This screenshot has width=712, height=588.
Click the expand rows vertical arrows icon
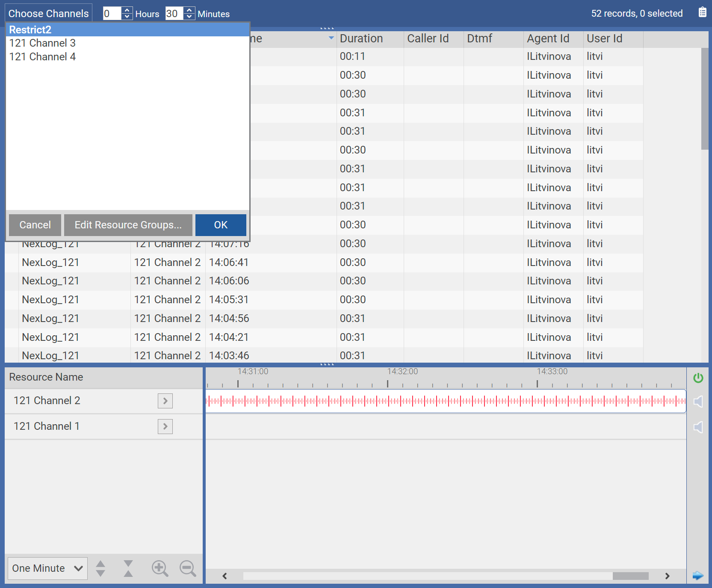pos(100,568)
